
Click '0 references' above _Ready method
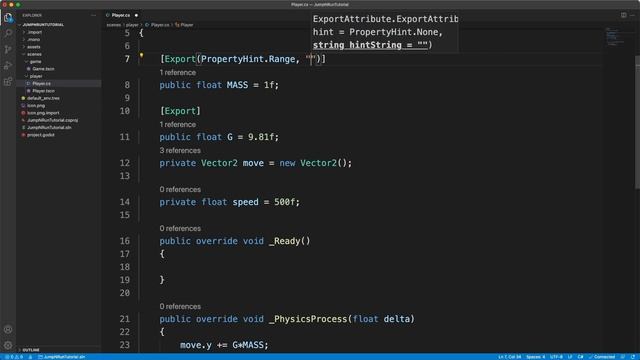click(180, 229)
